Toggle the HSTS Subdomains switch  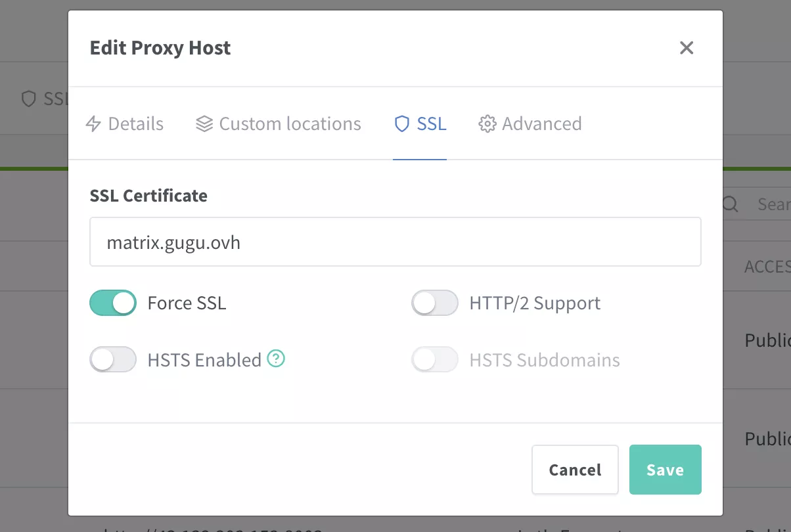tap(434, 360)
